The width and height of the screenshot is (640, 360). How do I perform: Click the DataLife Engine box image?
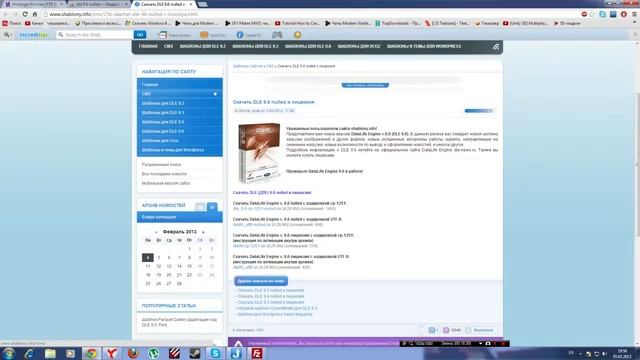260,153
